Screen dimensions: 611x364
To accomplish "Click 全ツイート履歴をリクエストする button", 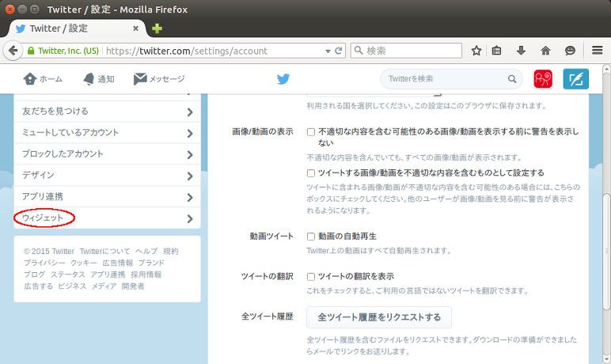I will [x=379, y=317].
